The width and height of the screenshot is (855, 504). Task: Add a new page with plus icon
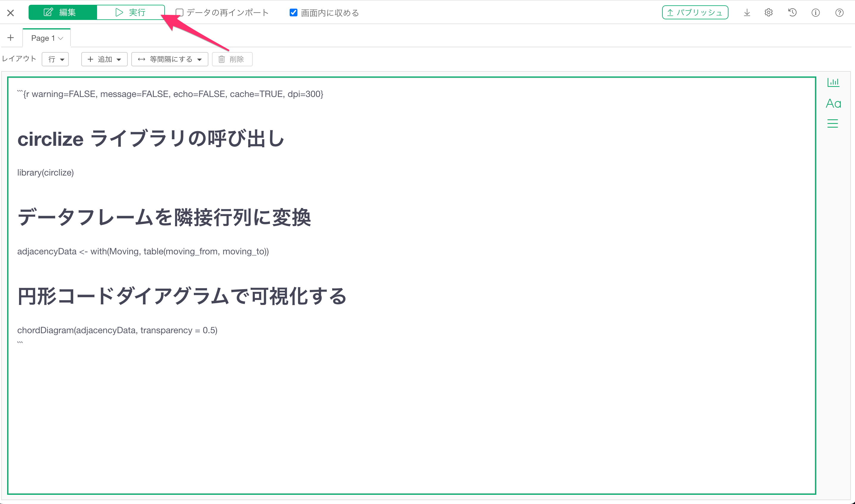10,38
